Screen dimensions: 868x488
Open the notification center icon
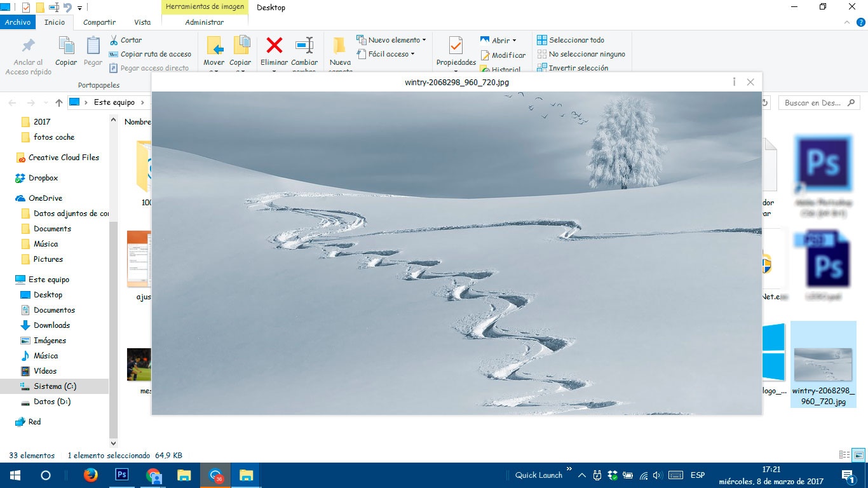[848, 475]
